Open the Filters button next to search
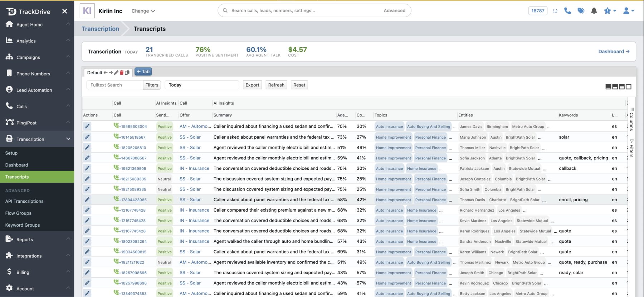The width and height of the screenshot is (644, 297). point(152,85)
